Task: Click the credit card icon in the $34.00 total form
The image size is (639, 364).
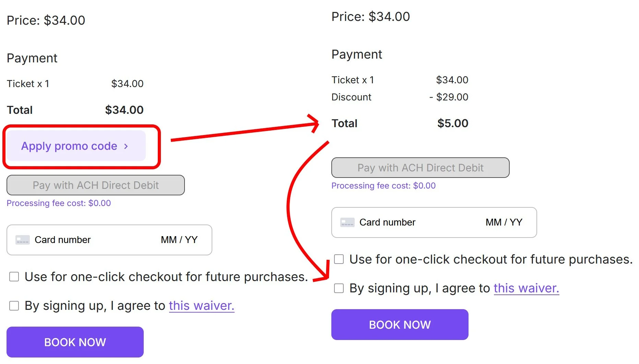Action: (x=23, y=240)
